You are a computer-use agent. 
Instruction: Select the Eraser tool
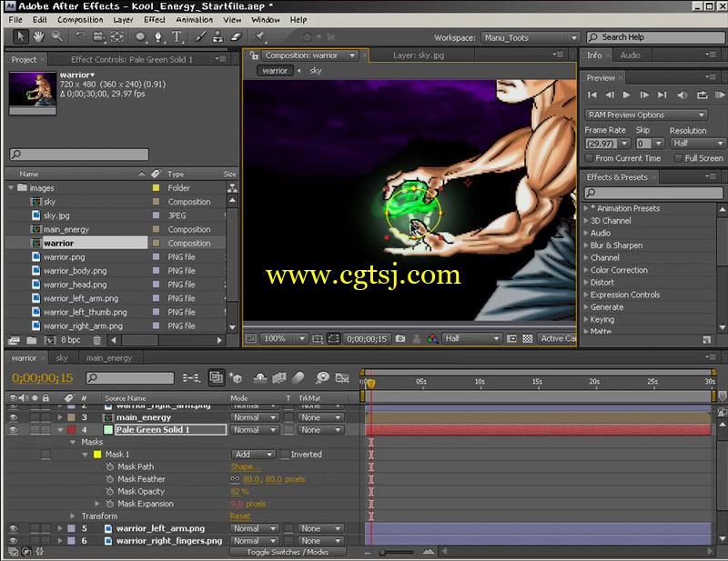[x=237, y=37]
